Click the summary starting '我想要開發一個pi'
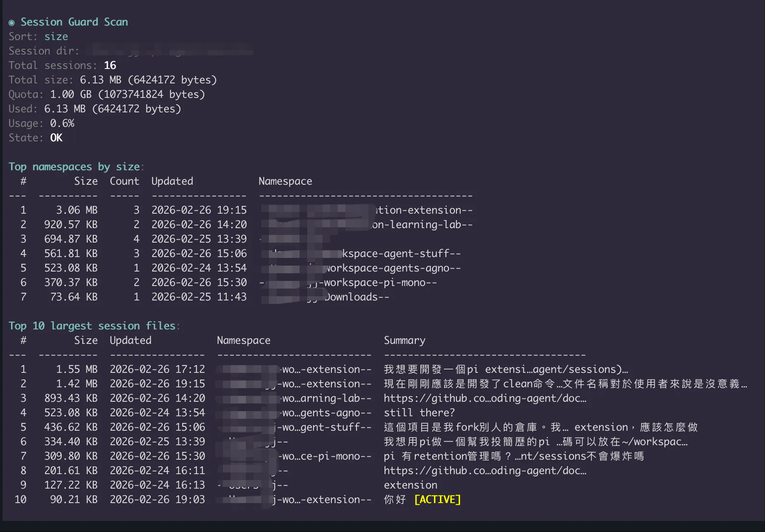765x532 pixels. [x=506, y=369]
